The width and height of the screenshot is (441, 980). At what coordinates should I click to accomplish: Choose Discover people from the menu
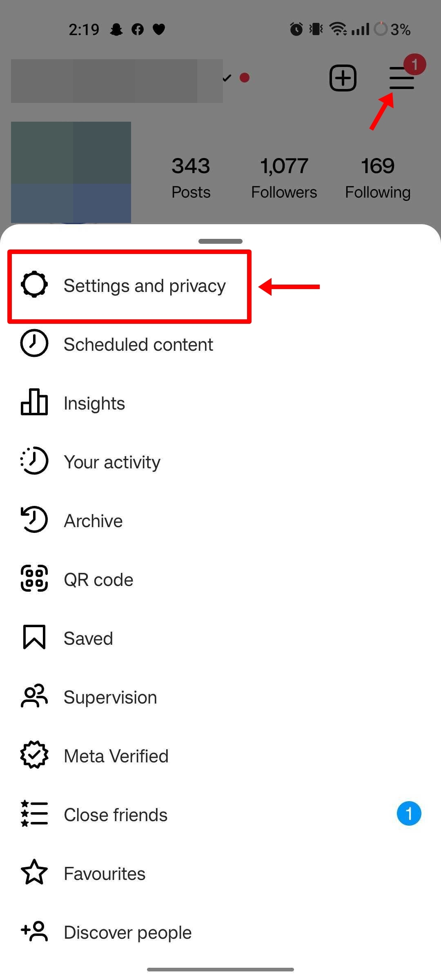[x=127, y=932]
